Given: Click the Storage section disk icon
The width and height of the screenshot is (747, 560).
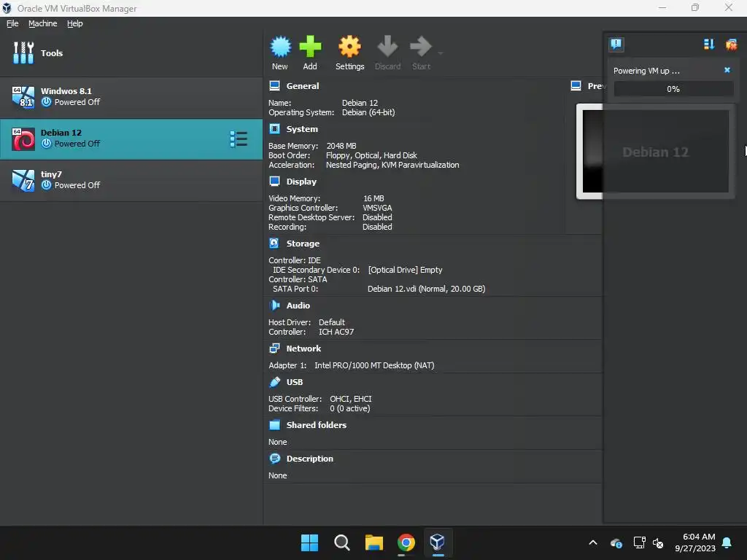Looking at the screenshot, I should [274, 244].
